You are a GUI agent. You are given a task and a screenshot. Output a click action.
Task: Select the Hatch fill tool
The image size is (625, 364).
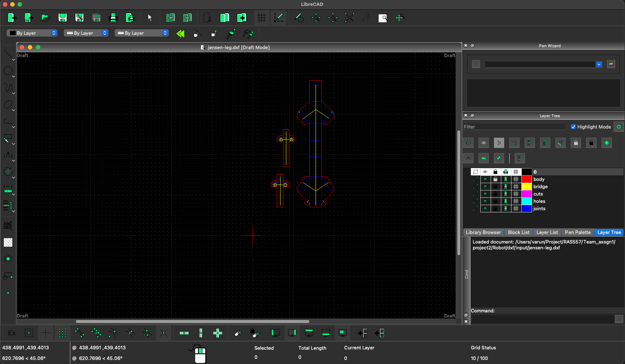8,242
